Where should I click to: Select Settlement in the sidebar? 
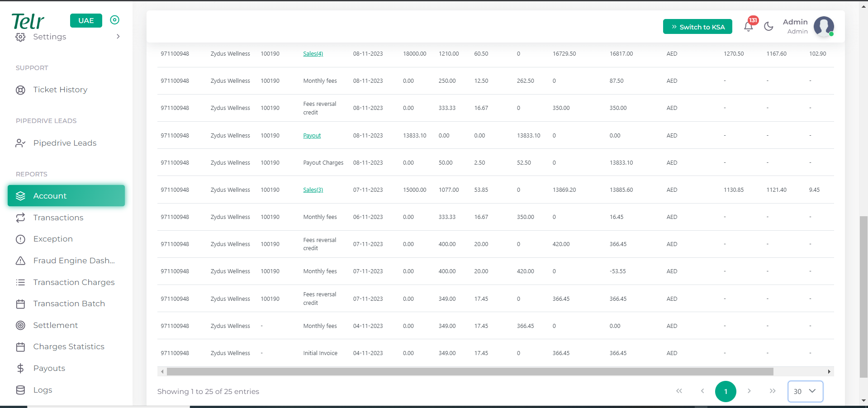pyautogui.click(x=55, y=325)
